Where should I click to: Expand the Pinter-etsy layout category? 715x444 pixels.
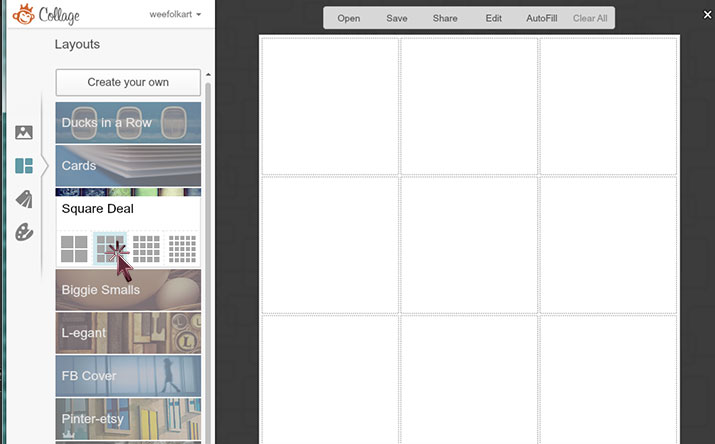[x=128, y=419]
